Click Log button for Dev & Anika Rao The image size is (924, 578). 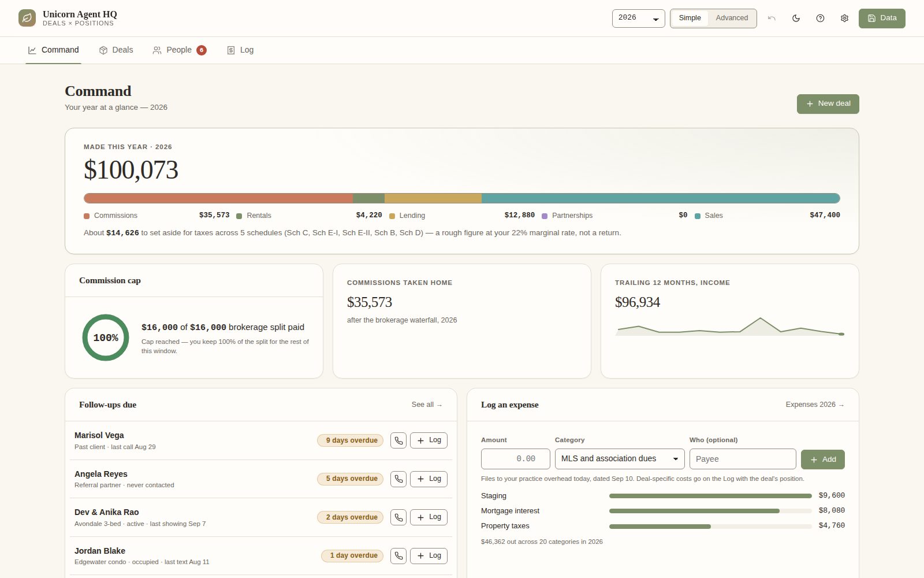click(429, 517)
